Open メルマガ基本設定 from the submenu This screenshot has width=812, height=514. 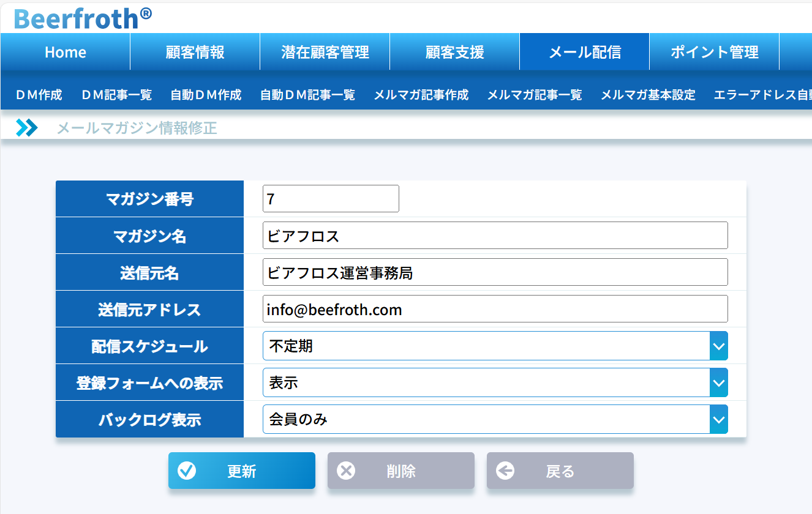click(648, 95)
